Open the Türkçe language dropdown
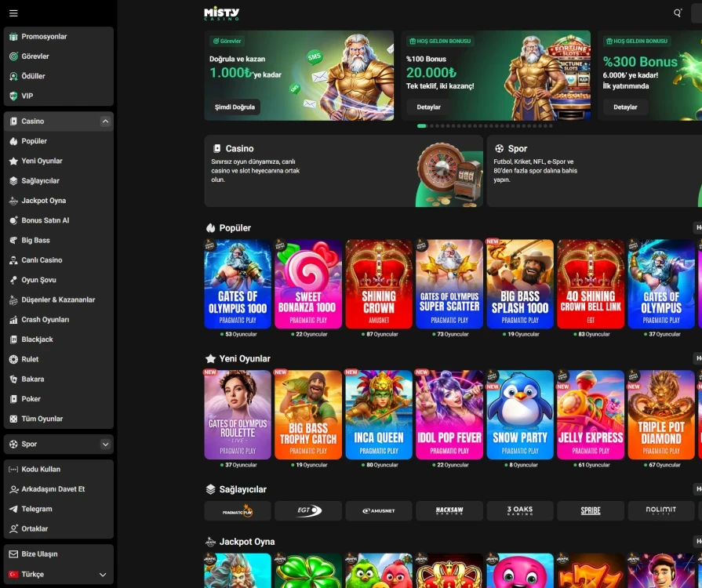Image resolution: width=702 pixels, height=588 pixels. pyautogui.click(x=59, y=575)
